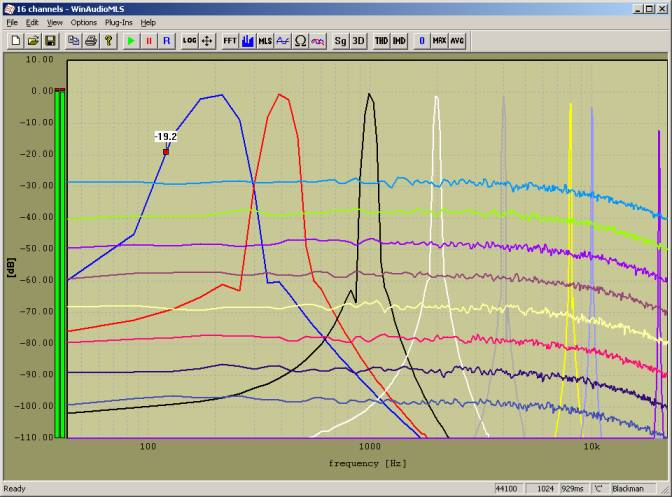Click the -19.2 cursor marker on the blue curve

166,151
